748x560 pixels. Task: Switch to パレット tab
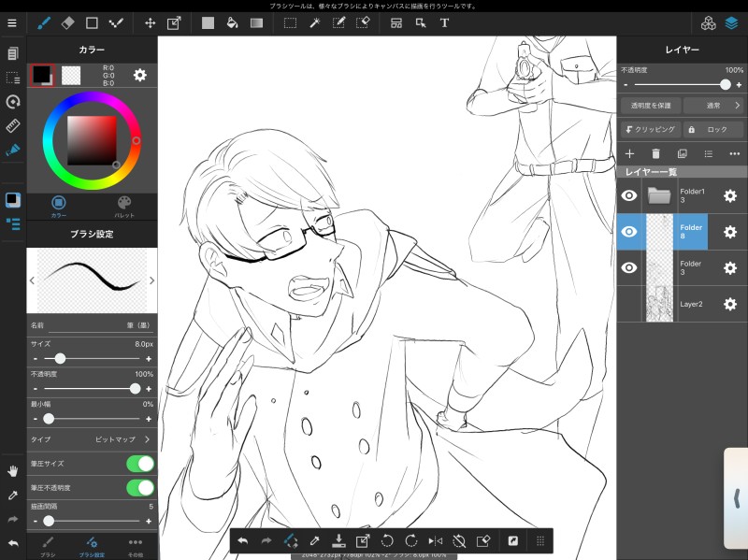coord(124,207)
